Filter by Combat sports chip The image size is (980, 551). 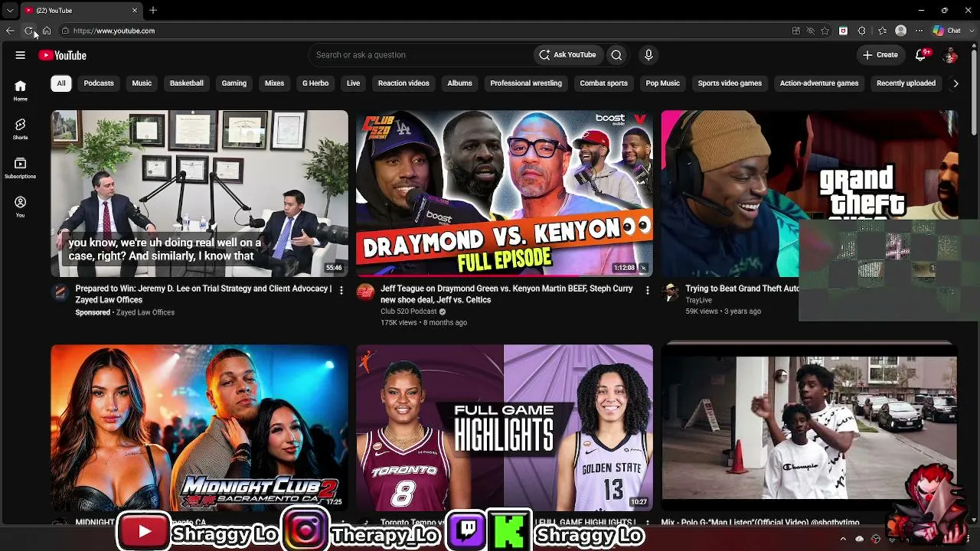(x=603, y=83)
